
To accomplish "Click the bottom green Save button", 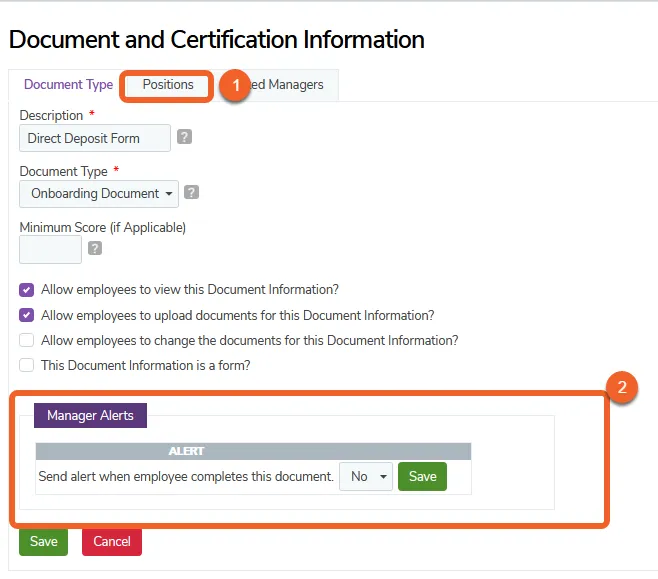I will tap(43, 541).
